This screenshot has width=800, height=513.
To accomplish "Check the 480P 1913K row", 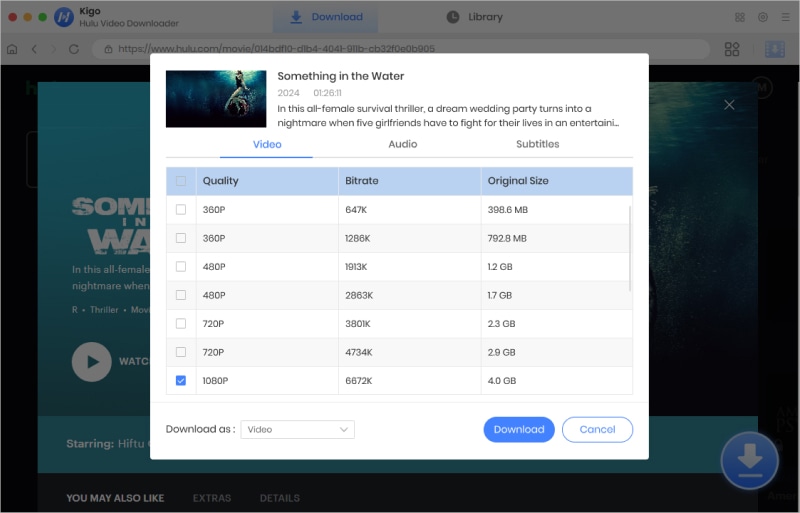I will pyautogui.click(x=181, y=266).
